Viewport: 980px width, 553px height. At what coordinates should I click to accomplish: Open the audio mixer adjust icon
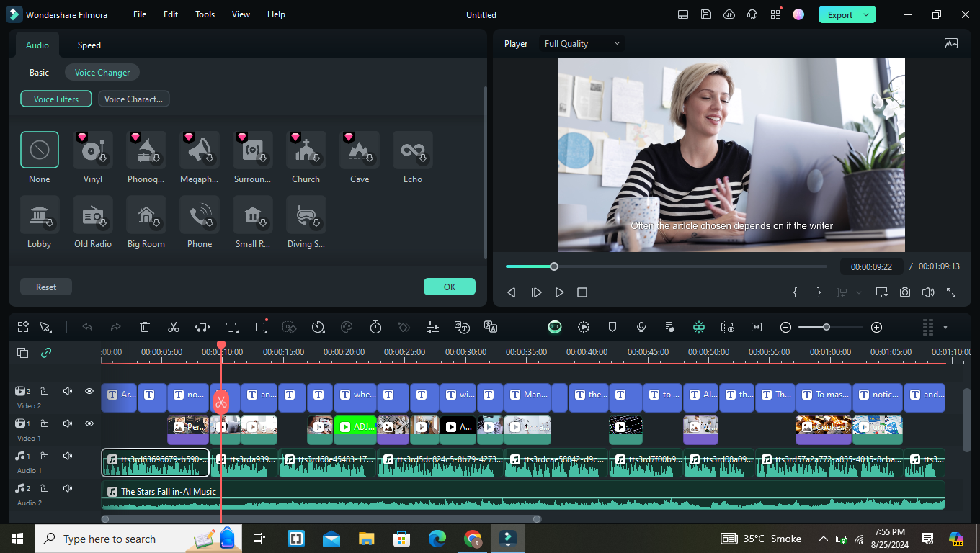coord(433,327)
